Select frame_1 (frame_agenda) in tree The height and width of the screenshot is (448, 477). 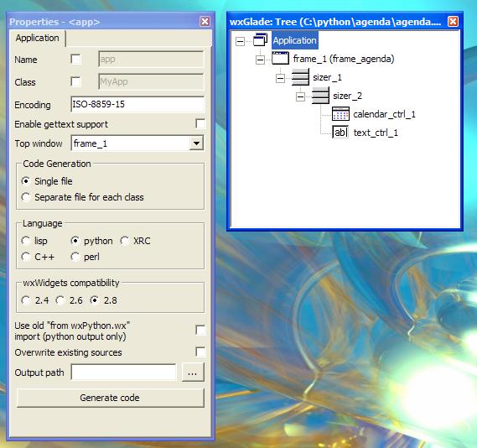point(344,59)
